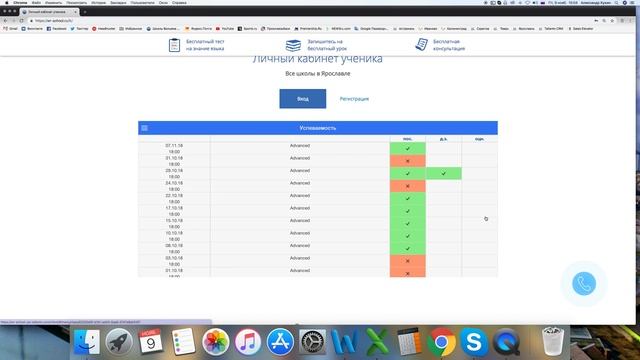Open the Яндекс.Почта bookmark
The width and height of the screenshot is (640, 360).
(x=198, y=29)
